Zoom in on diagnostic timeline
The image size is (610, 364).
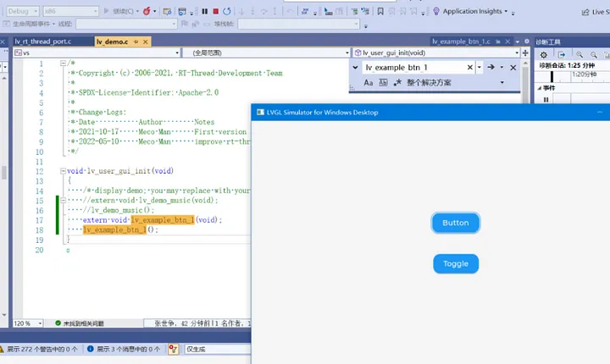click(x=579, y=55)
